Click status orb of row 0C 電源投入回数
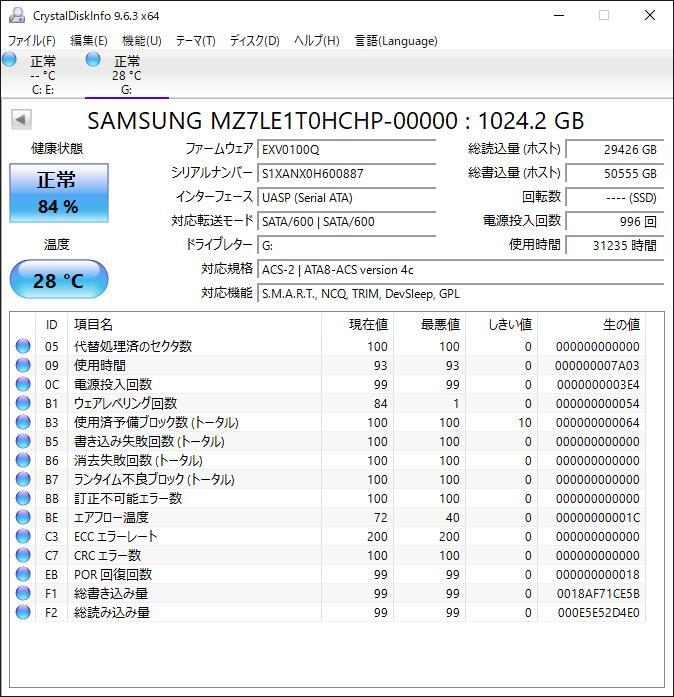674x697 pixels. coord(23,384)
